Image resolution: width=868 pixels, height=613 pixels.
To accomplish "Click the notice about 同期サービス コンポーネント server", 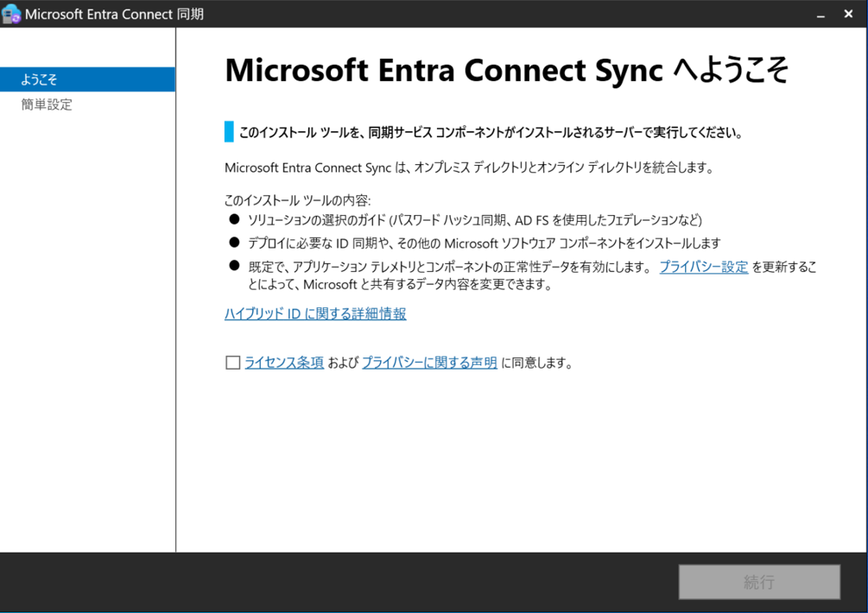I will click(x=491, y=133).
